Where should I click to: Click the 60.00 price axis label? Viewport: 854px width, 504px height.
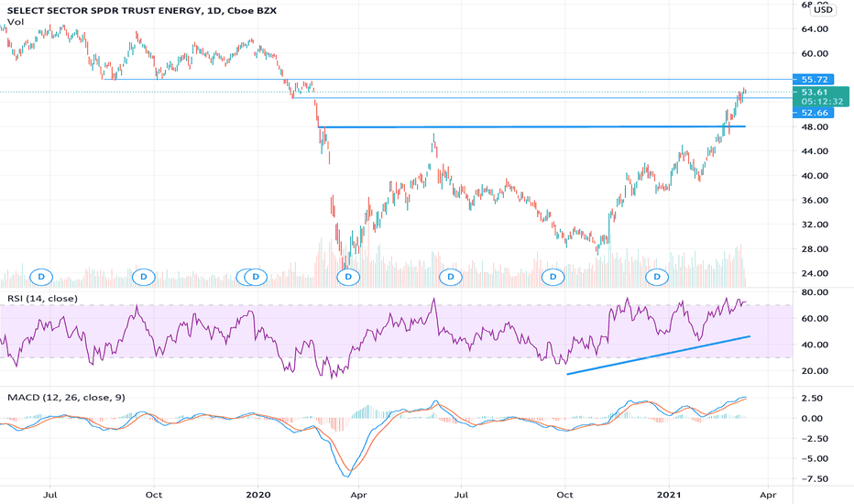[x=815, y=53]
